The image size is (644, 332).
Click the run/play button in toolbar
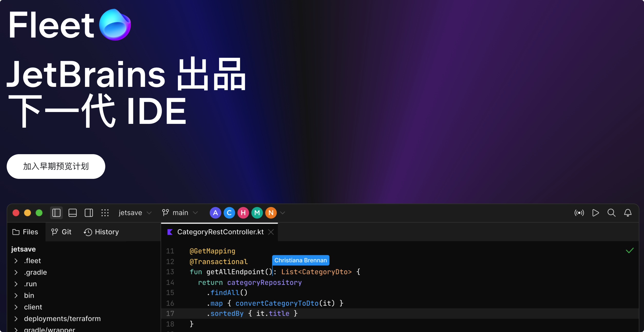(x=596, y=213)
